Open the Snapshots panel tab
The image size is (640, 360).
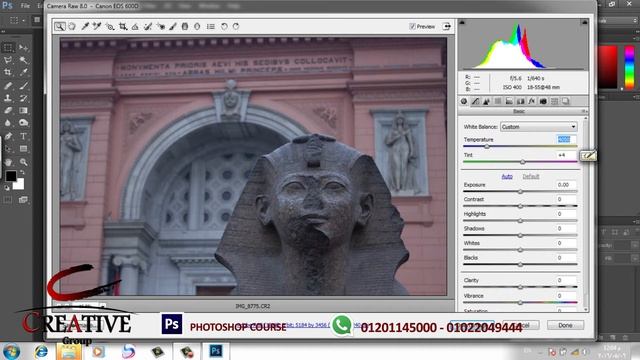[x=566, y=101]
